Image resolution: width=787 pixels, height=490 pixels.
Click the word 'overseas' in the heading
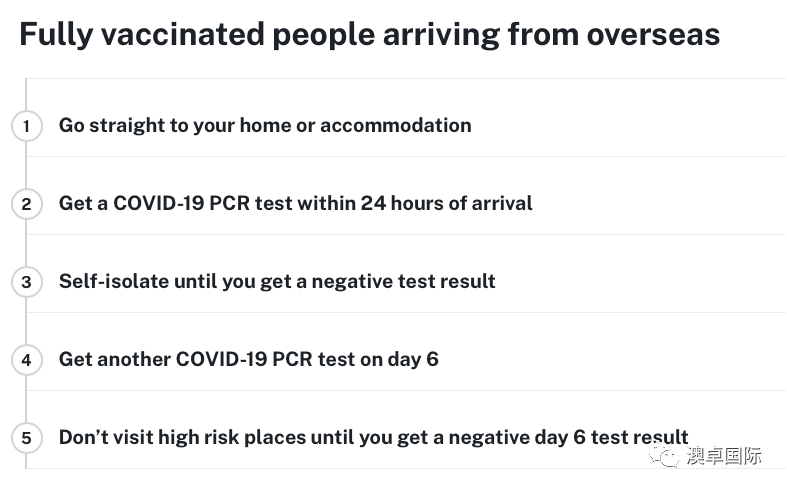(x=653, y=35)
